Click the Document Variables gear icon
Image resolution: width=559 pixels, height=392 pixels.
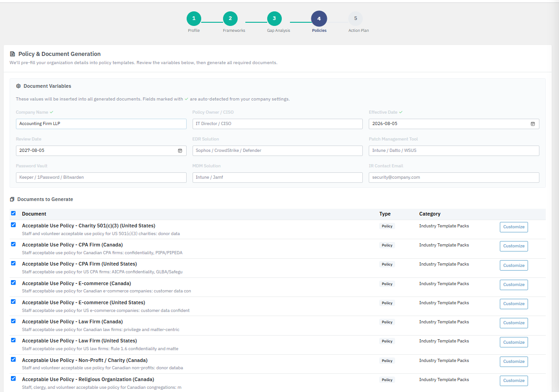tap(18, 86)
